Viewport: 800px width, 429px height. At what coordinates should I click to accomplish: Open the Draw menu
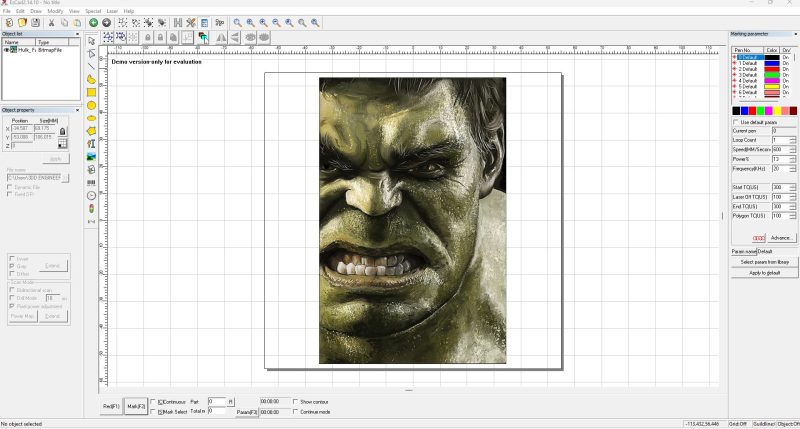tap(36, 11)
